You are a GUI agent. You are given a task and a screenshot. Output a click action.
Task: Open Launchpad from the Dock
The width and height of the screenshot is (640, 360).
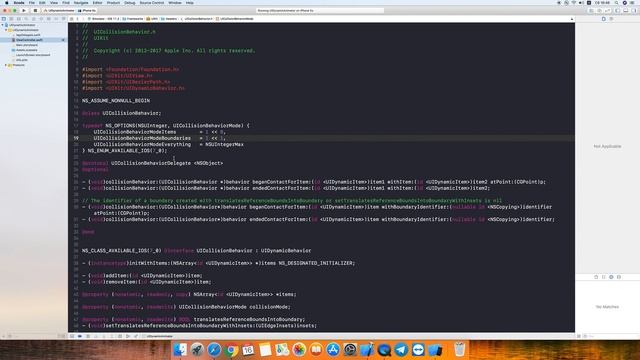pos(197,350)
